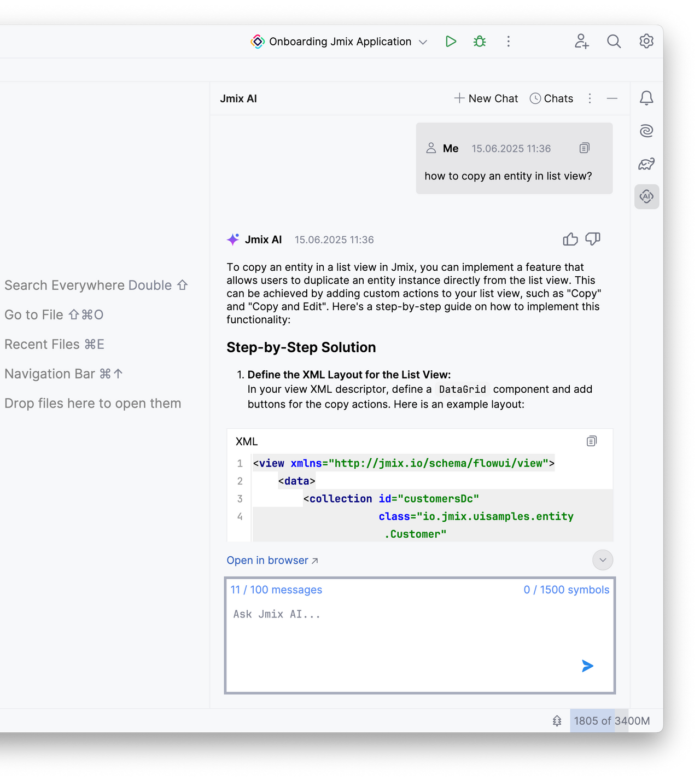This screenshot has height=781, width=700.
Task: Give thumbs down to the AI answer
Action: 593,239
